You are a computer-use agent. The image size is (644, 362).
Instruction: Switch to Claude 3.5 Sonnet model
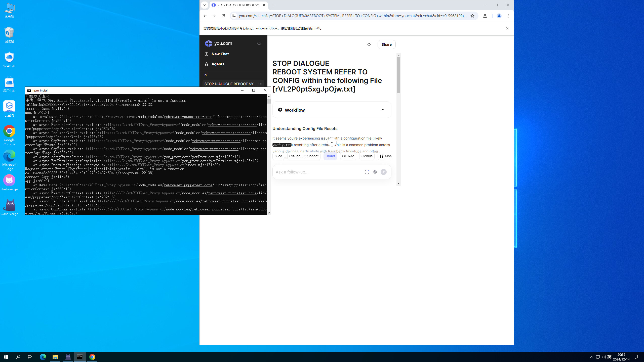(304, 156)
